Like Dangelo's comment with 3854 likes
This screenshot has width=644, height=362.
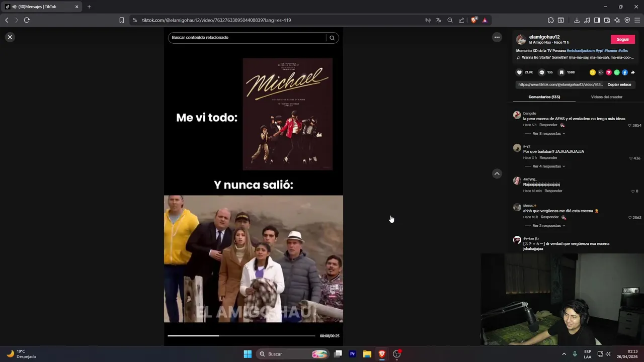(629, 125)
